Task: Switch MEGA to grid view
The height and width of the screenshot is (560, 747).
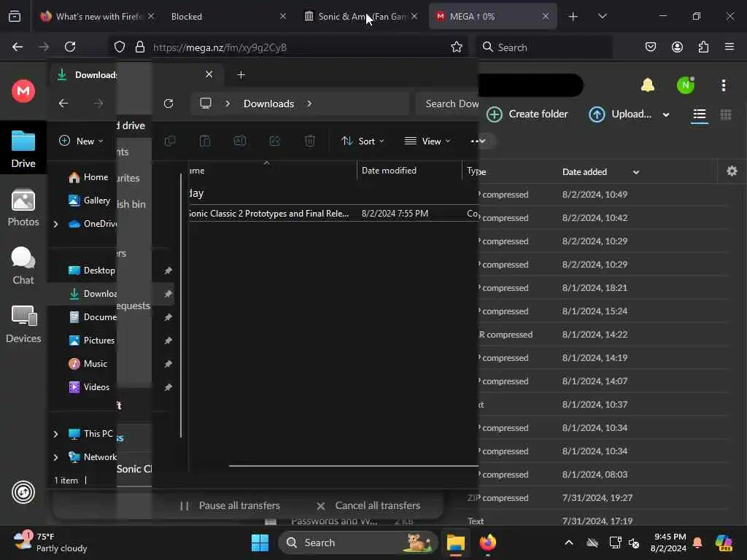Action: pyautogui.click(x=726, y=114)
